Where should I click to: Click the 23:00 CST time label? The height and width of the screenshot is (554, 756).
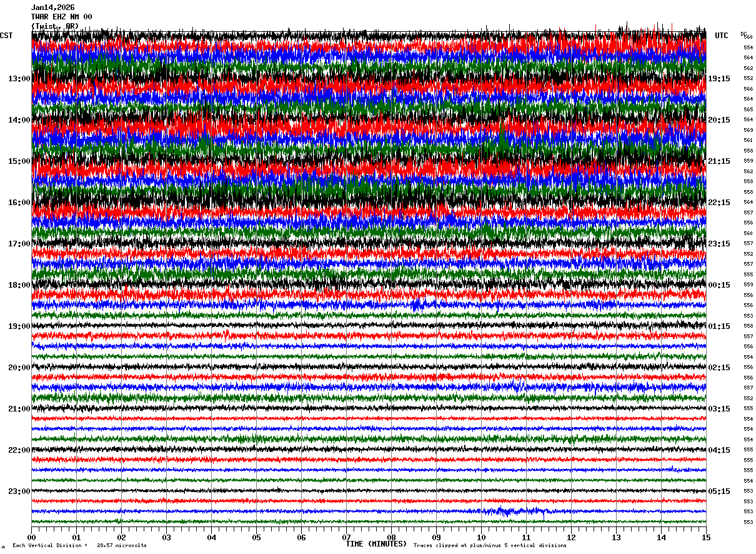click(x=19, y=491)
